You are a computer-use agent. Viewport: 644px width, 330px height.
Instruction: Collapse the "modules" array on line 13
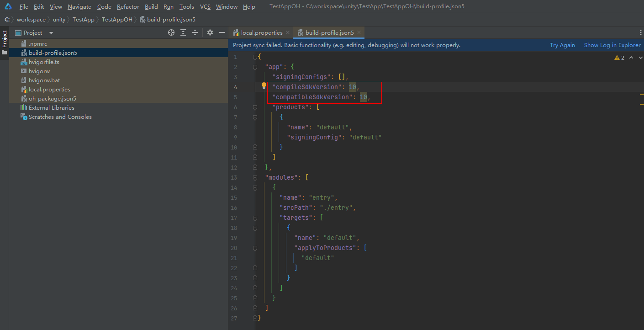click(x=255, y=177)
